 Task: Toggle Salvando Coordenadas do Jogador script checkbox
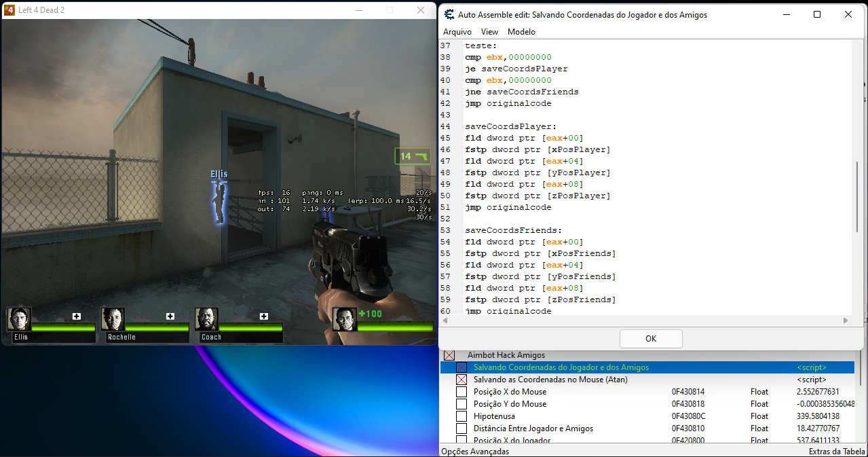461,367
